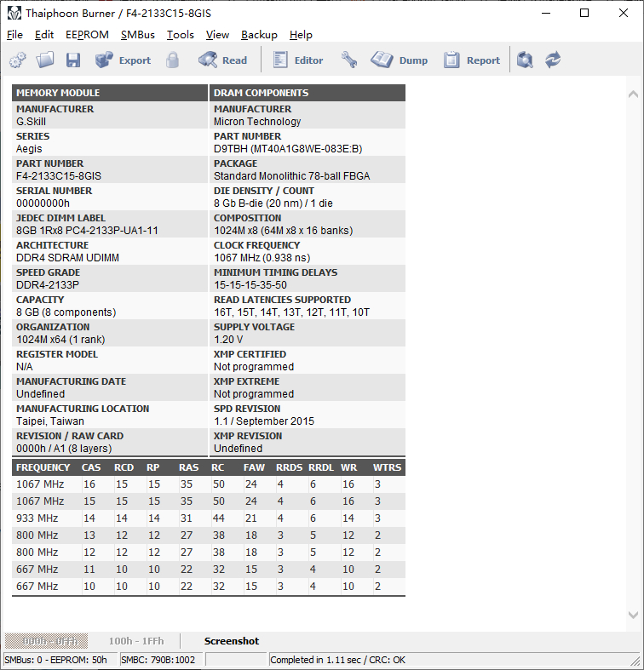Click the 1067 MHz (0.938 ns) clock value
The image size is (644, 670).
[262, 258]
